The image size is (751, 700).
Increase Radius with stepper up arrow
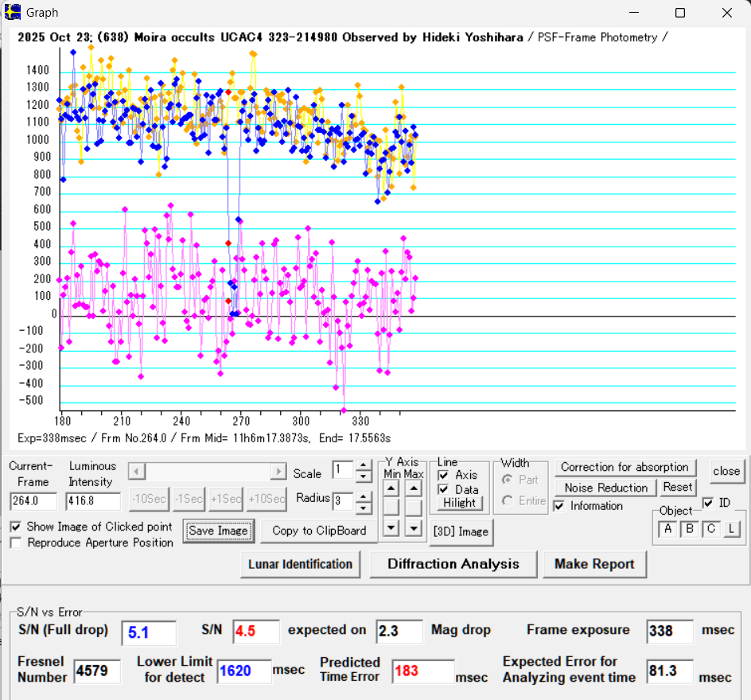364,497
